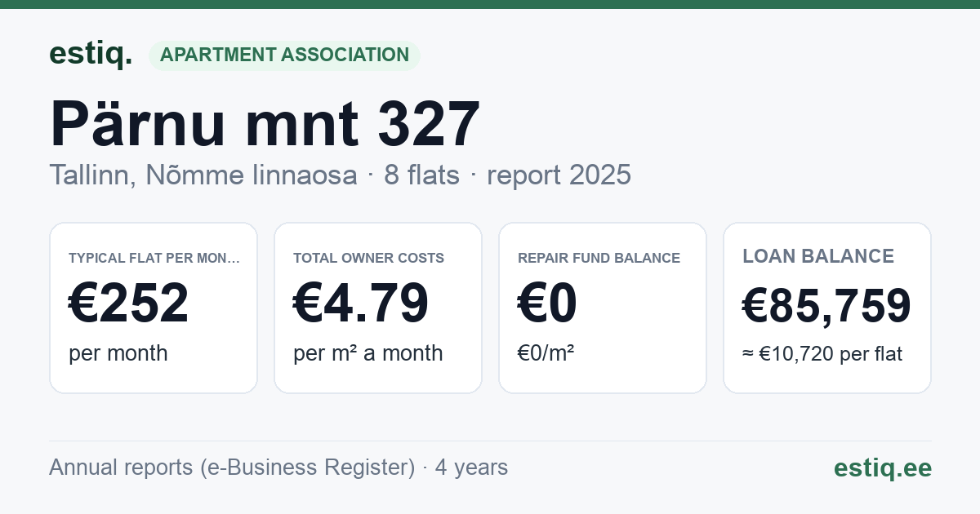The height and width of the screenshot is (514, 980).
Task: Click the €4.79 value
Action: click(360, 304)
